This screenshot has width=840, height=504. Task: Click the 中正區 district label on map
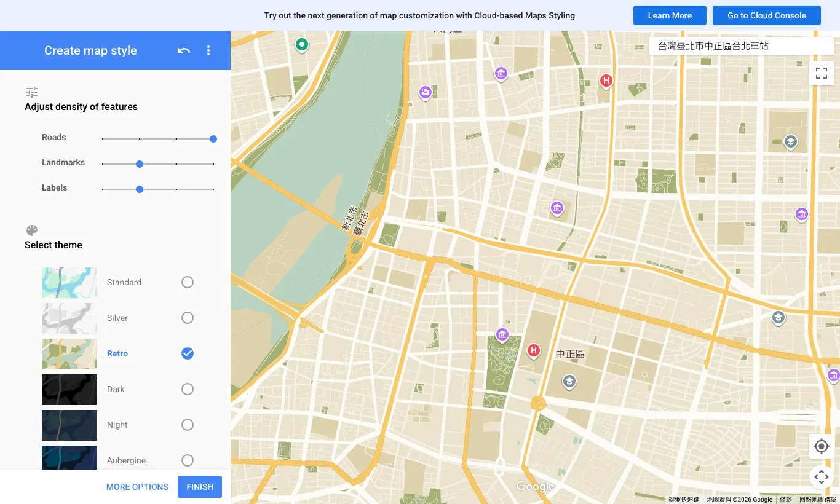click(570, 354)
